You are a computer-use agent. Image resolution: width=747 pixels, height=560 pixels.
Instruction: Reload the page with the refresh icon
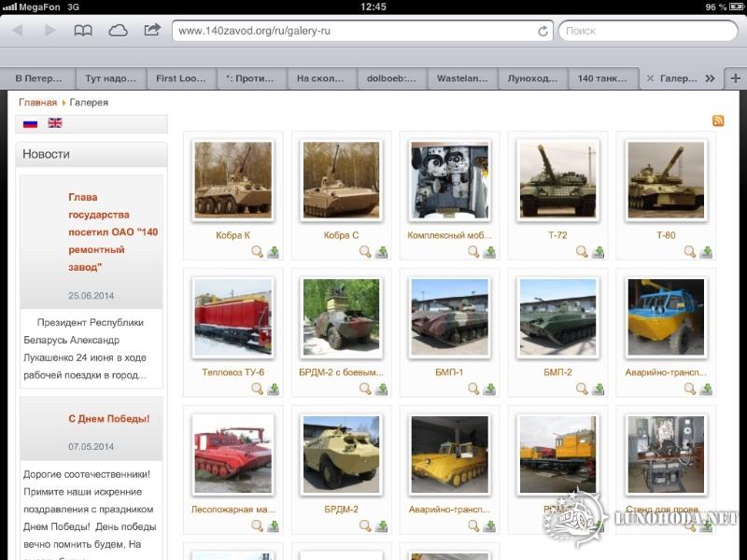click(543, 31)
